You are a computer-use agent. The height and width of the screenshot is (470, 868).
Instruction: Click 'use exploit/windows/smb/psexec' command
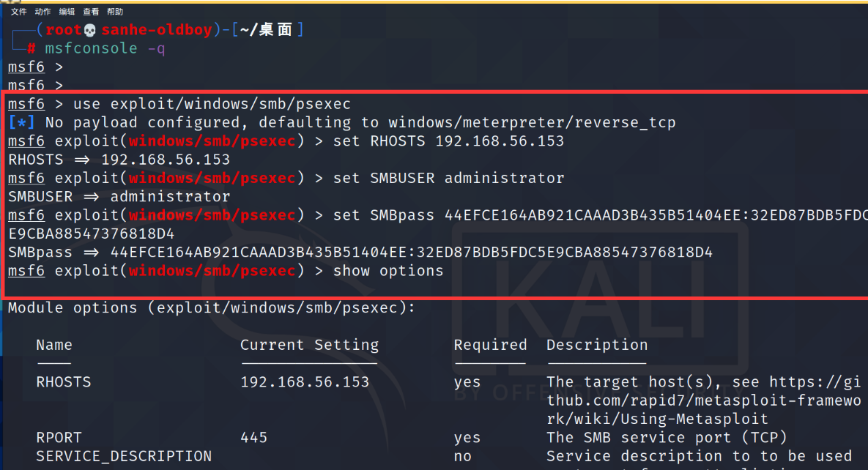click(212, 104)
